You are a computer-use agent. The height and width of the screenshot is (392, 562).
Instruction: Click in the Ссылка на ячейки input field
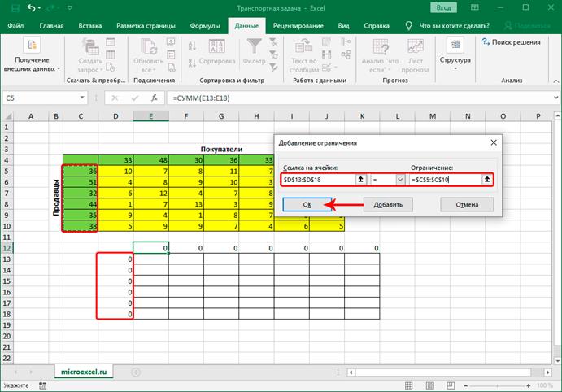[x=318, y=180]
